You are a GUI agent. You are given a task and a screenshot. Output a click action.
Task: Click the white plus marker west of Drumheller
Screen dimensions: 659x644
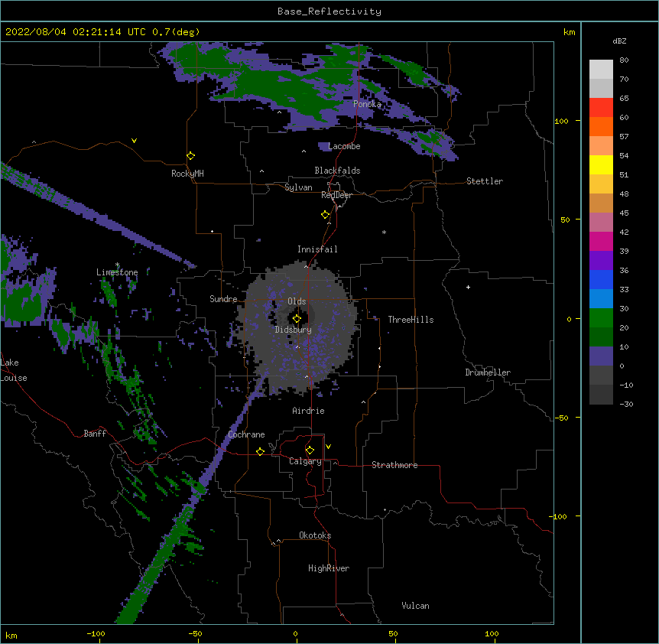(x=468, y=287)
